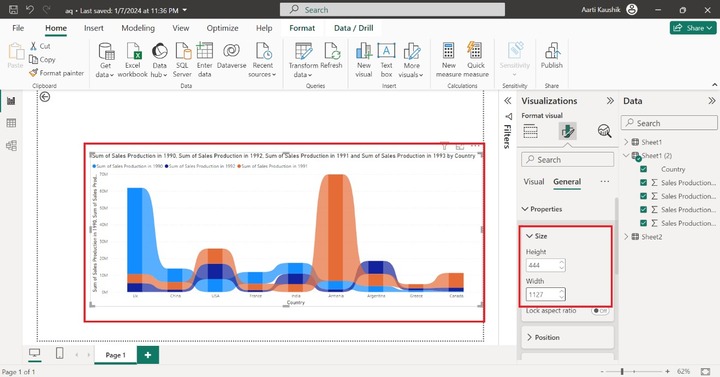Open Transform data in ribbon
The width and height of the screenshot is (720, 377).
coord(303,60)
